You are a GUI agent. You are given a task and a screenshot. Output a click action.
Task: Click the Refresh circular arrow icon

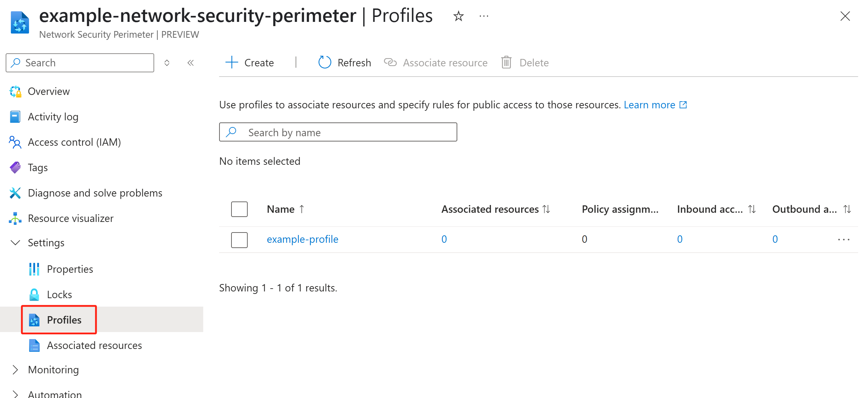(x=325, y=62)
